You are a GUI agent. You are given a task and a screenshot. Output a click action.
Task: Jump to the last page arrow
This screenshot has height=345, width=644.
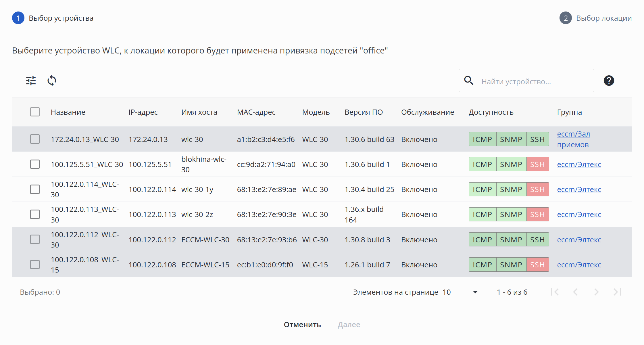[617, 292]
